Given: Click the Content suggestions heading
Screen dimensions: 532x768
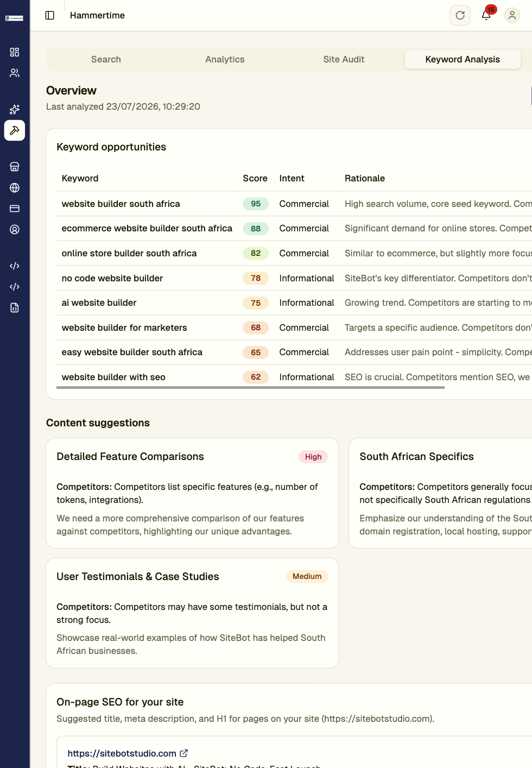Looking at the screenshot, I should (x=98, y=423).
